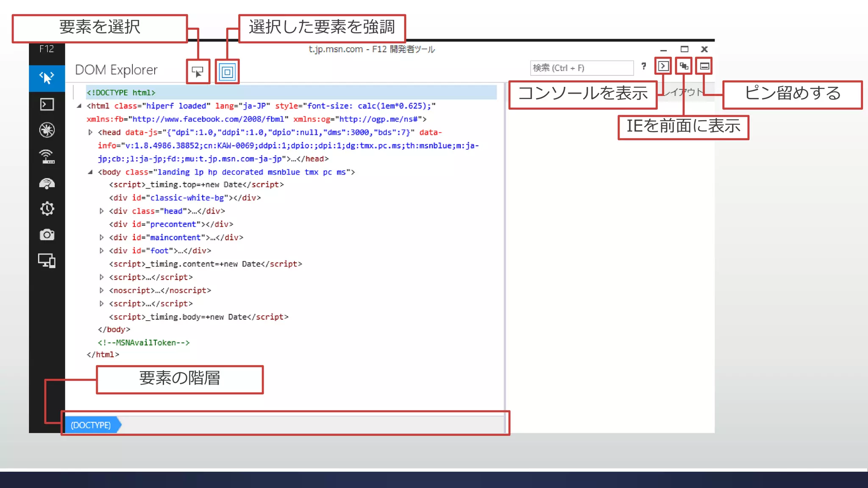Expand the div class="head" node
The width and height of the screenshot is (868, 488).
(101, 211)
